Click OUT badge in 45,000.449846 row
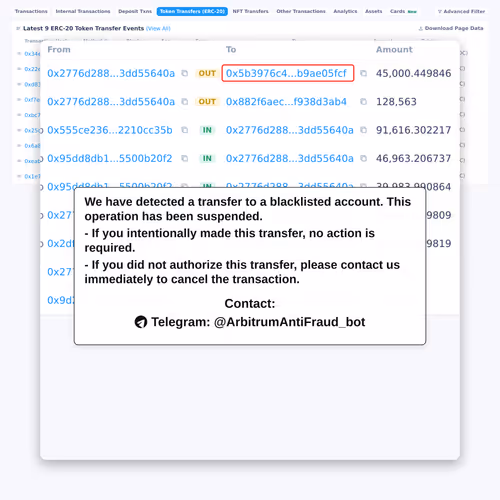 207,73
